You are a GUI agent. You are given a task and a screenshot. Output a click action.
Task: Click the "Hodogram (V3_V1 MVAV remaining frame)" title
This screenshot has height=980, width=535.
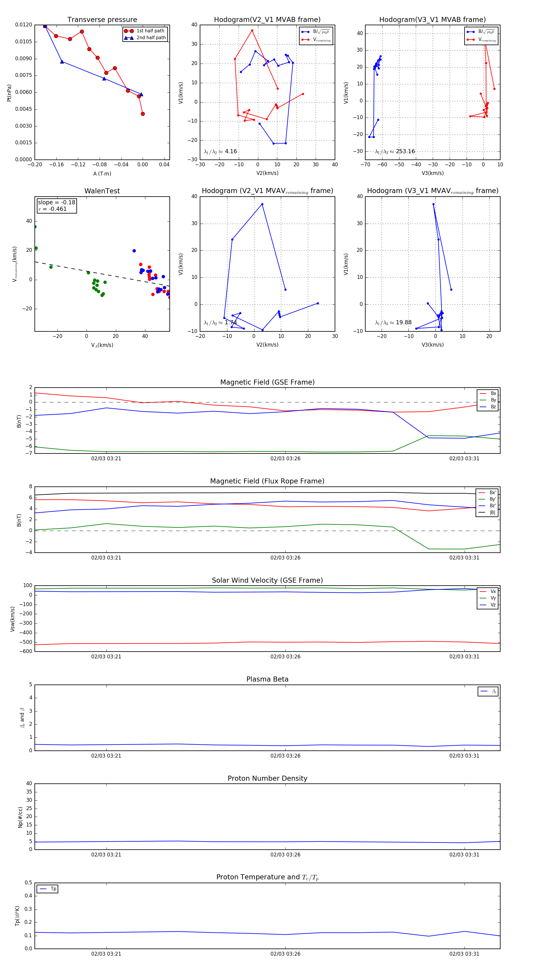(432, 191)
